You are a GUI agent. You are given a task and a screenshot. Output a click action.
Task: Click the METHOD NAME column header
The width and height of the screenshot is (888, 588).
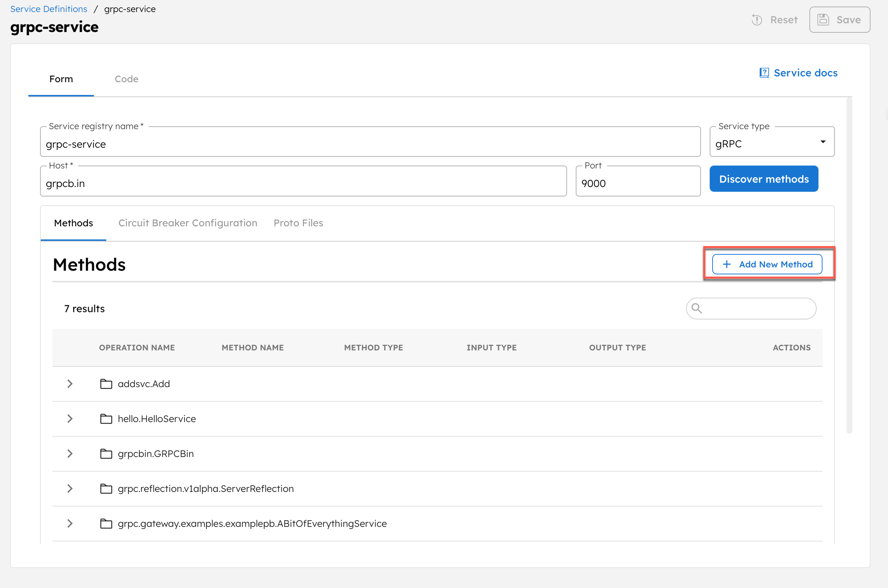pyautogui.click(x=253, y=347)
